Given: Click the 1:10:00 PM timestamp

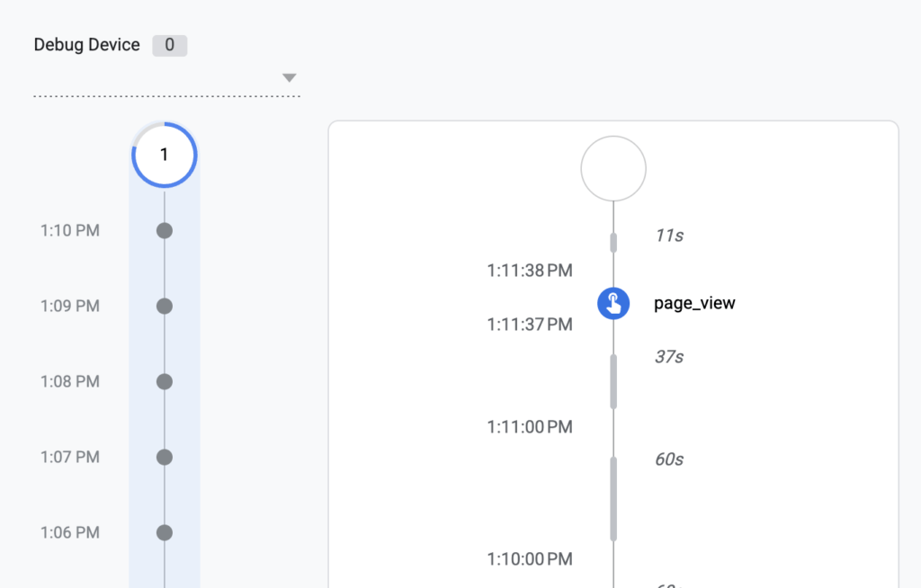Looking at the screenshot, I should click(x=529, y=558).
